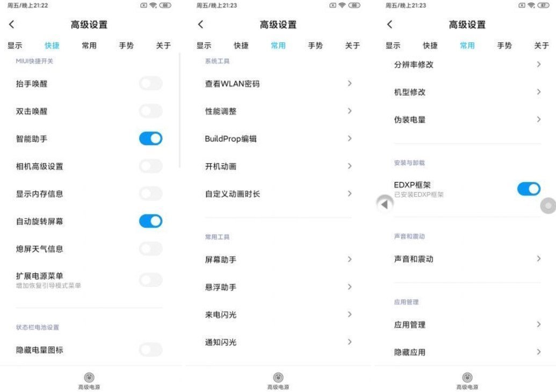Tap the 增加恢复引导模式菜单 subtitle text

(48, 286)
